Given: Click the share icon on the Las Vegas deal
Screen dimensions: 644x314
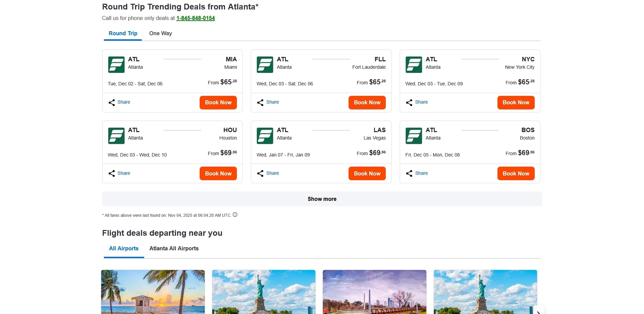Looking at the screenshot, I should click(x=260, y=173).
